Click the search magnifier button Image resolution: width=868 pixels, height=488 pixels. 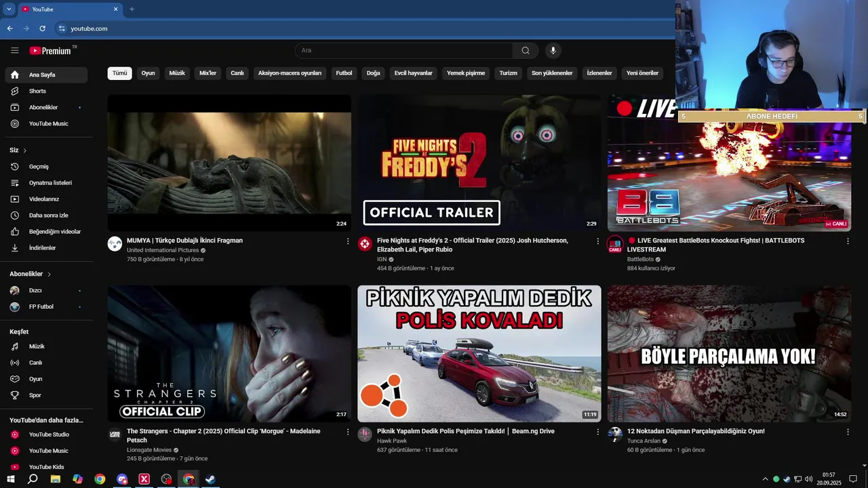[526, 50]
